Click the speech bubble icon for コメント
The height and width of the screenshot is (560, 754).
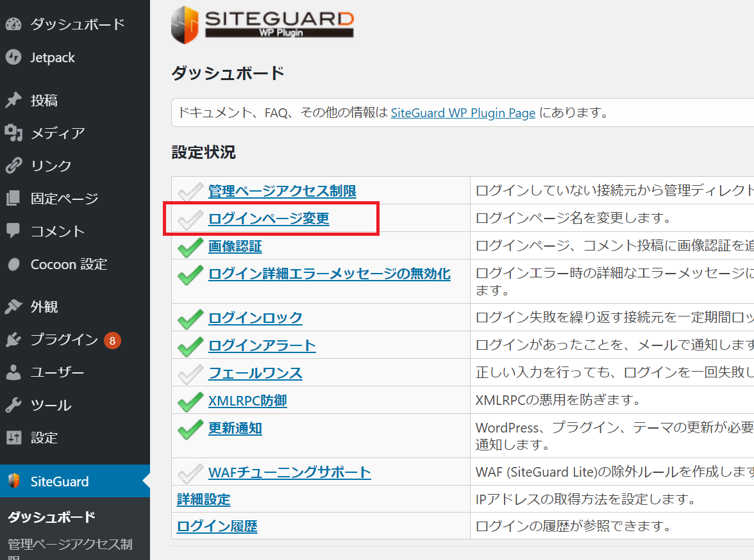(x=13, y=231)
